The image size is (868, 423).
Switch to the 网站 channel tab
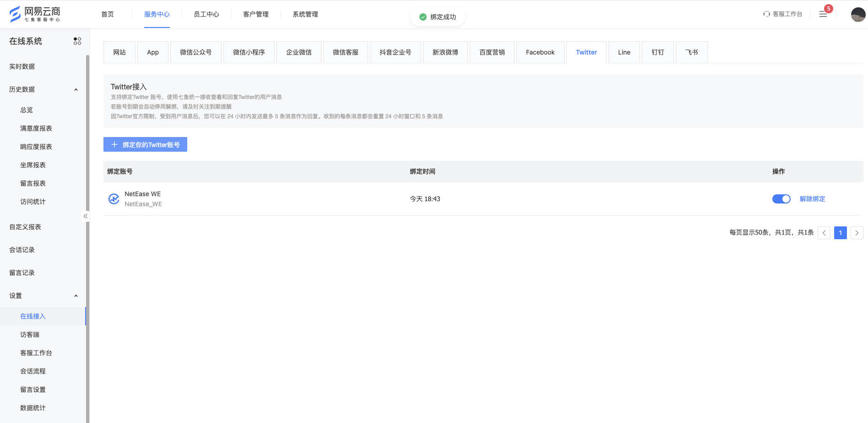tap(119, 52)
